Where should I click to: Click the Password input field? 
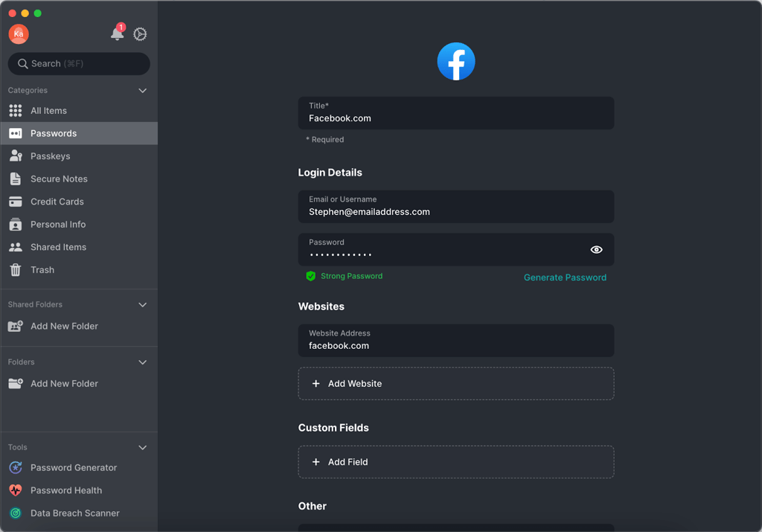(456, 250)
